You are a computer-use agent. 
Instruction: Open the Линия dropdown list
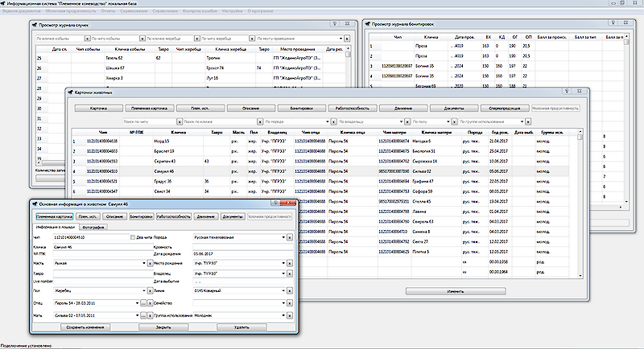coord(283,291)
